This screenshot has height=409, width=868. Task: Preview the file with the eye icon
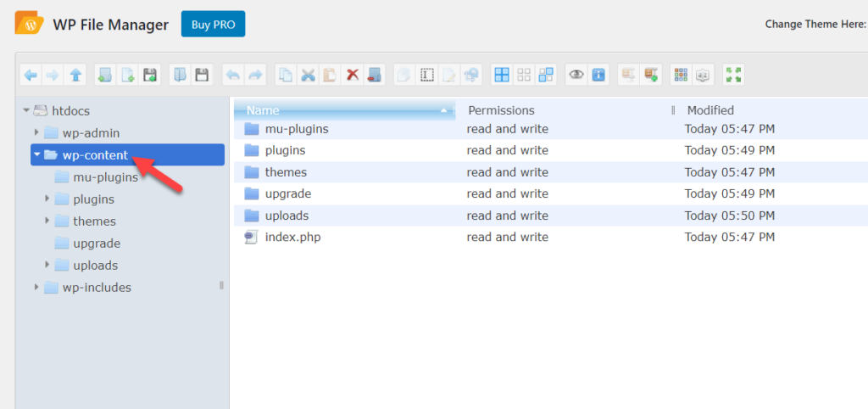[x=576, y=75]
